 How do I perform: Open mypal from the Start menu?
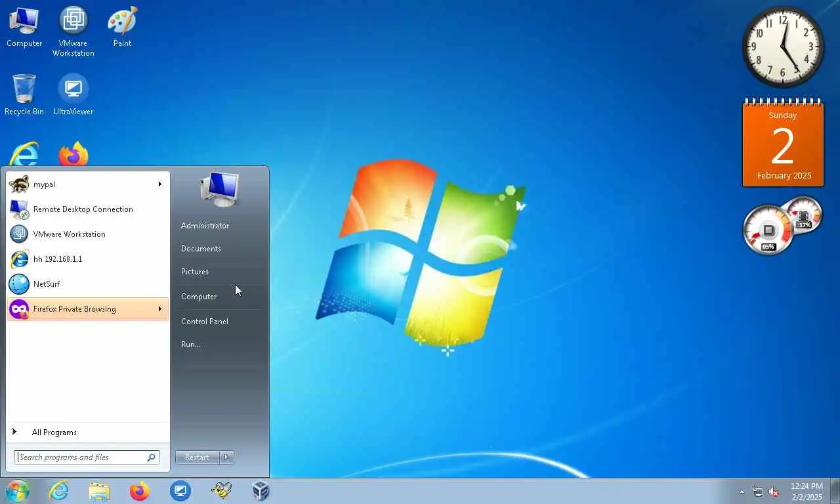pos(88,184)
